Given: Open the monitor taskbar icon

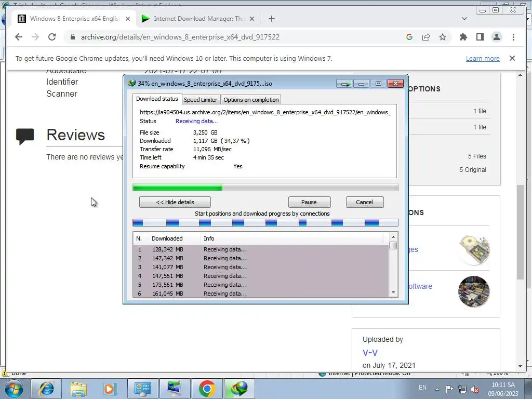Looking at the screenshot, I should 175,389.
